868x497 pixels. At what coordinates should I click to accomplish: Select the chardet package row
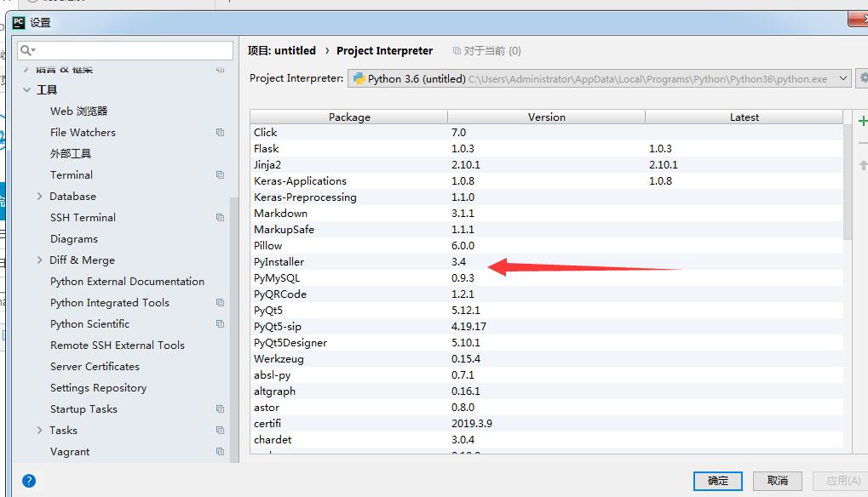(546, 439)
